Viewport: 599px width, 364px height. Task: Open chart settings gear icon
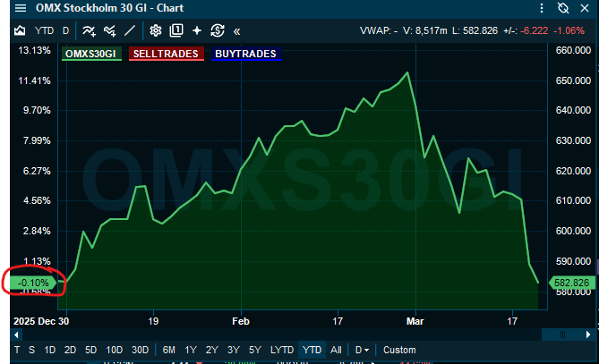tap(156, 30)
